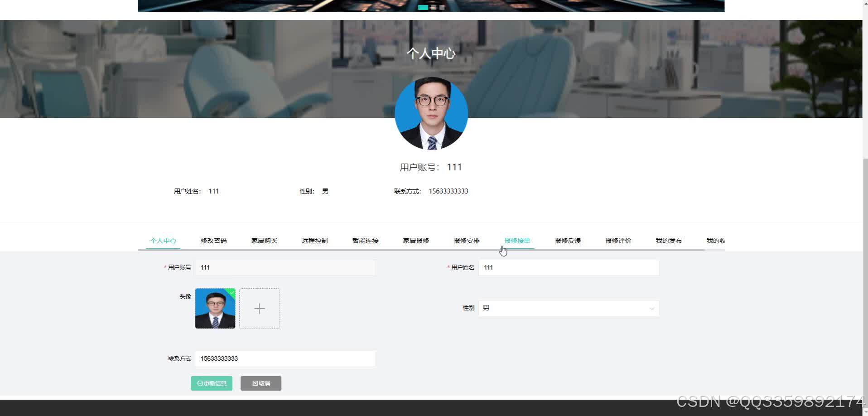Click the uploaded avatar thumbnail

coord(215,309)
